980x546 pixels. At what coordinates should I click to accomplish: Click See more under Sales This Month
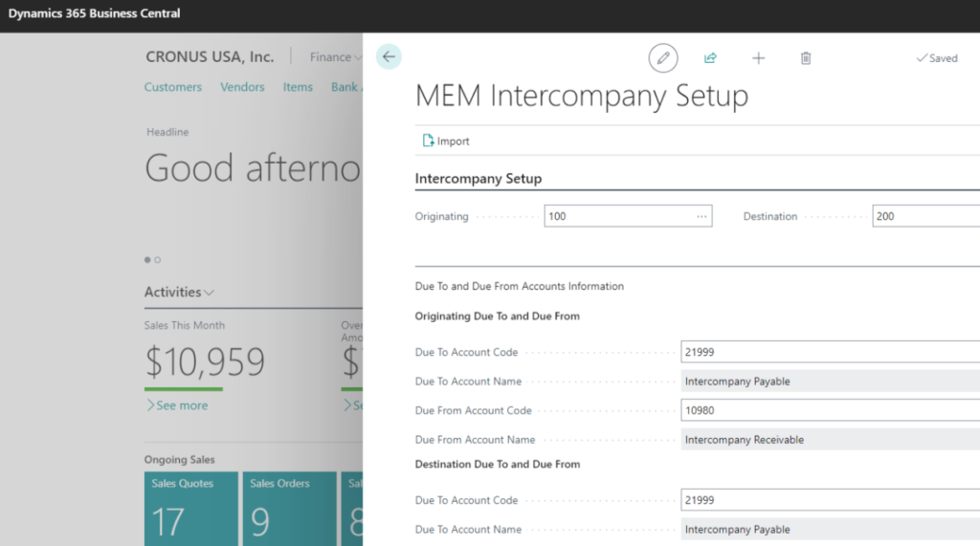177,405
